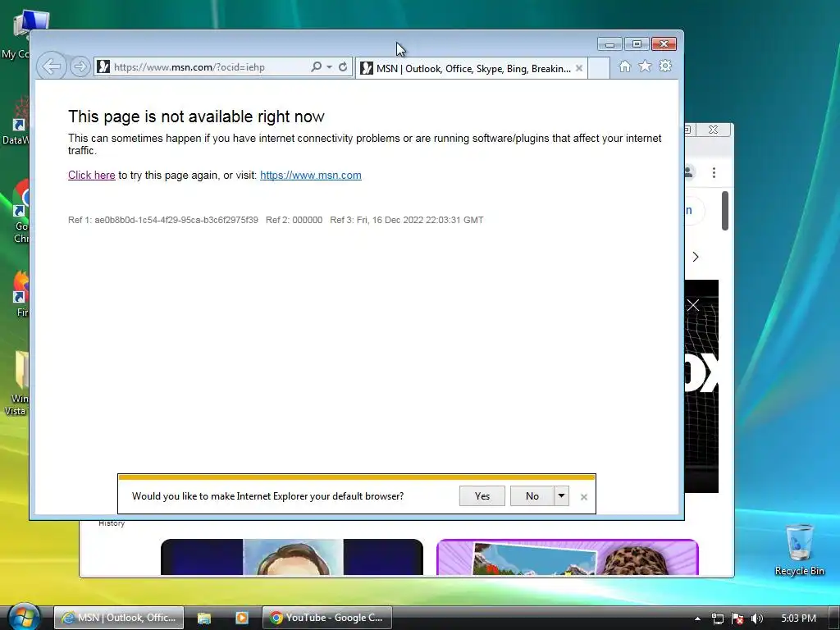
Task: Launch Windows Media Player from taskbar
Action: click(242, 619)
